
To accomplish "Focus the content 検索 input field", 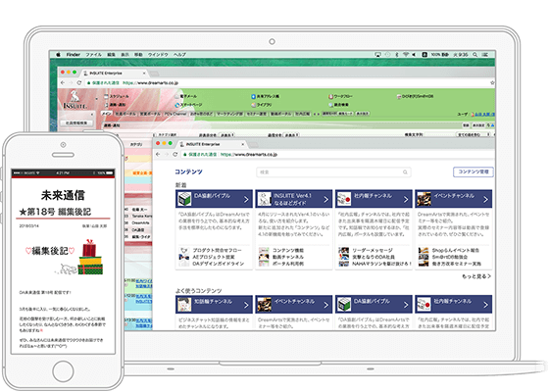I will 333,171.
